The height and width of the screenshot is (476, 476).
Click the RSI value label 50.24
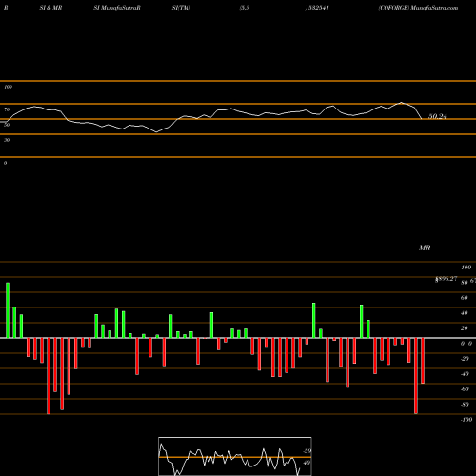[x=438, y=116]
